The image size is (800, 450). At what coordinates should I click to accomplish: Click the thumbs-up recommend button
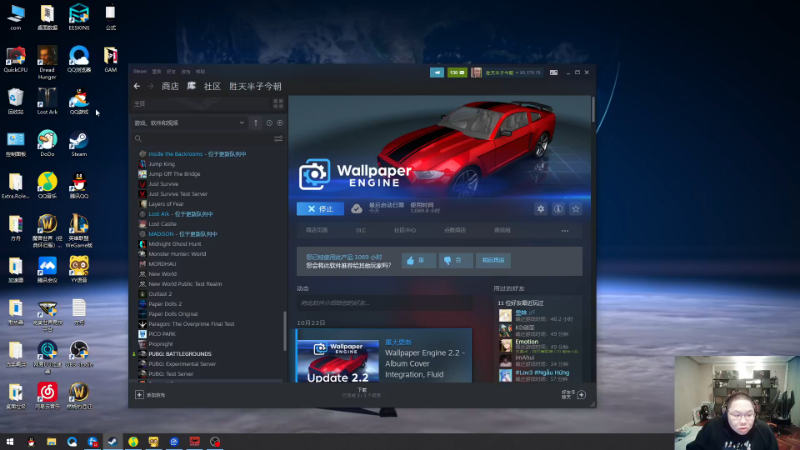[418, 260]
